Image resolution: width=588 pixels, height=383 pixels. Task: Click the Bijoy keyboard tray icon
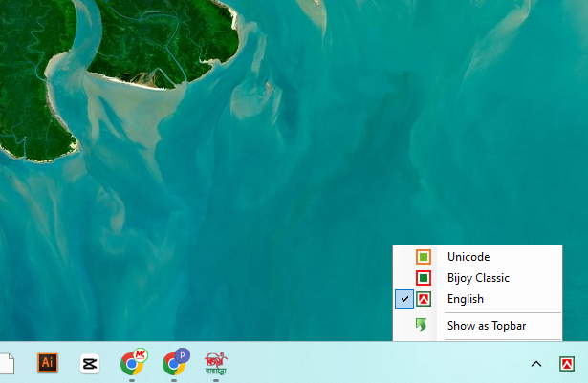point(567,364)
